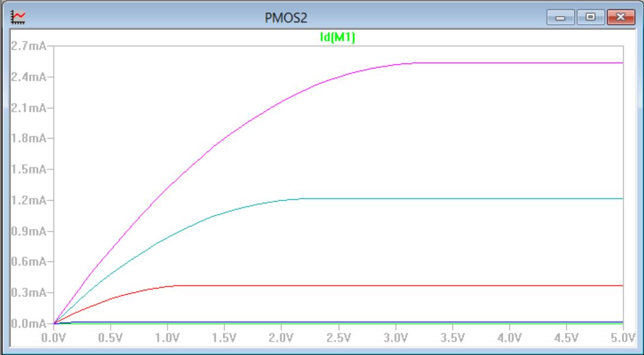This screenshot has width=644, height=355.
Task: Click the Id(M1) trace label
Action: [x=337, y=37]
